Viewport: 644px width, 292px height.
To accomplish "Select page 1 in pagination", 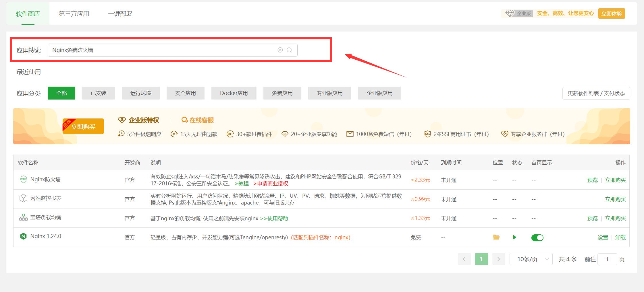I will pos(481,259).
